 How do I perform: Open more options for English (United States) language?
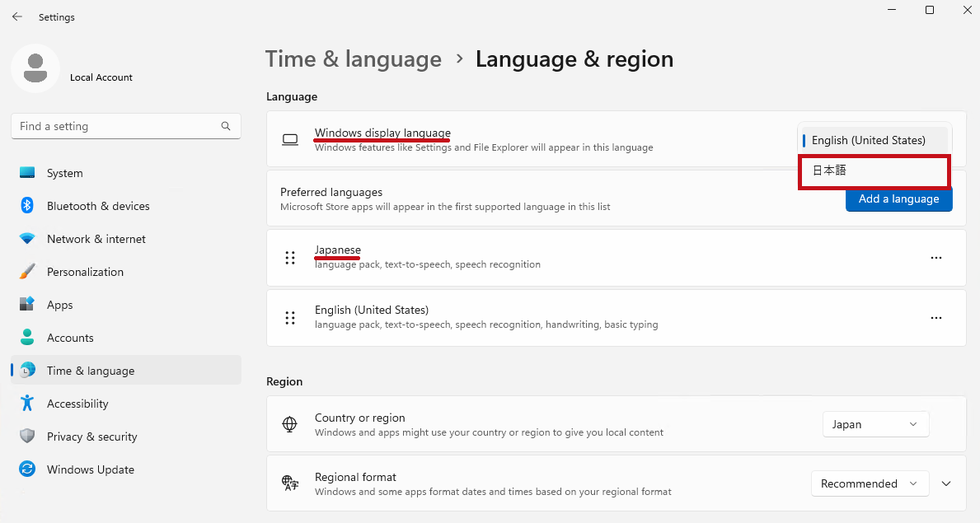(x=935, y=317)
